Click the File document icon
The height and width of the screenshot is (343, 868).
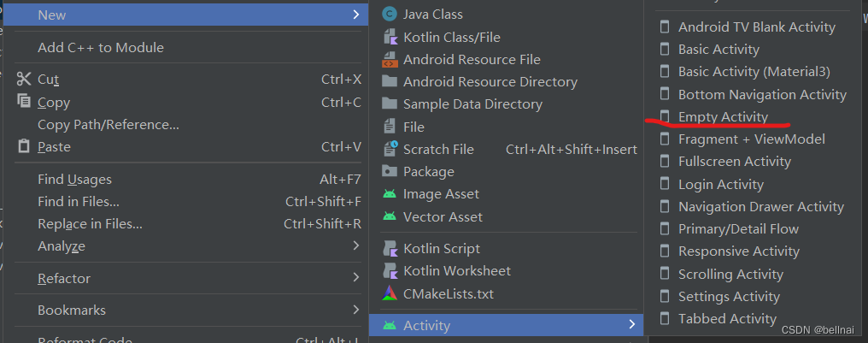[390, 127]
